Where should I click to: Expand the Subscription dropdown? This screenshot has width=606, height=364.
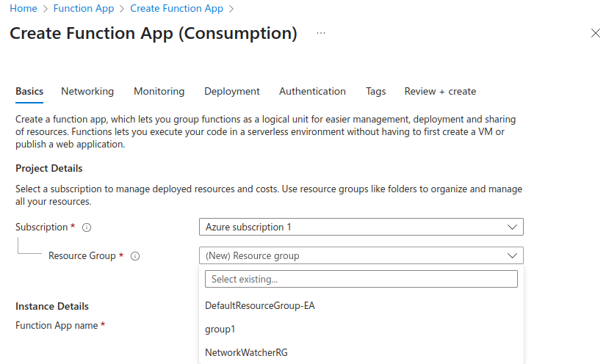click(x=361, y=227)
